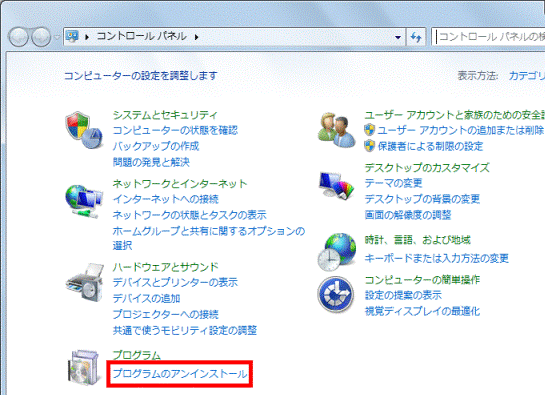
Task: Open ハードウェアとサウンド category heading
Action: 165,267
